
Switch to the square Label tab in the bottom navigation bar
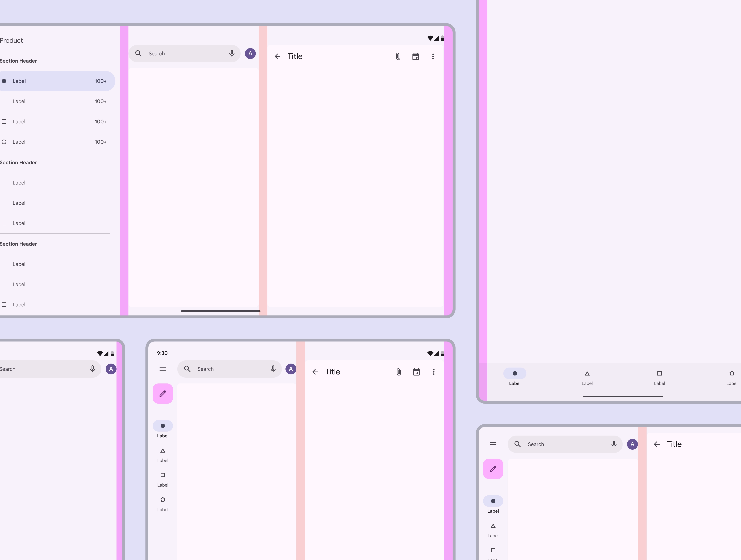click(660, 377)
